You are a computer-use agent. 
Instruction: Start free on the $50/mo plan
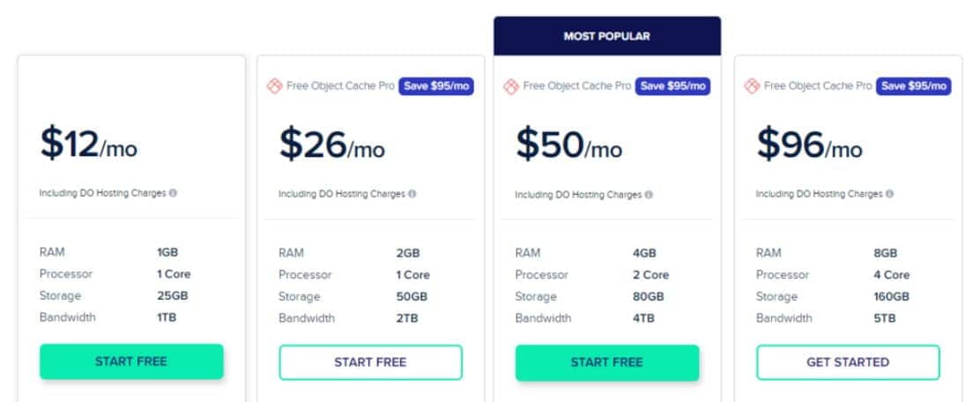point(607,362)
